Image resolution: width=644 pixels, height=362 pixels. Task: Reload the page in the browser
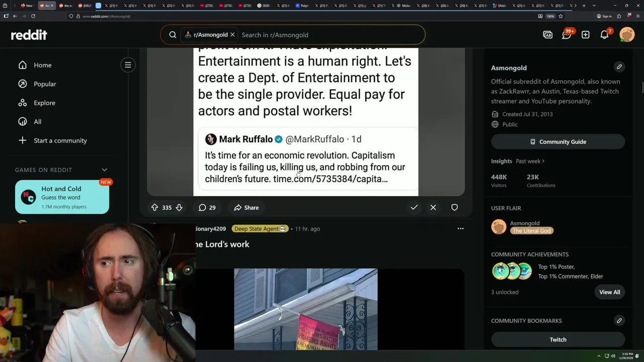pos(33,16)
